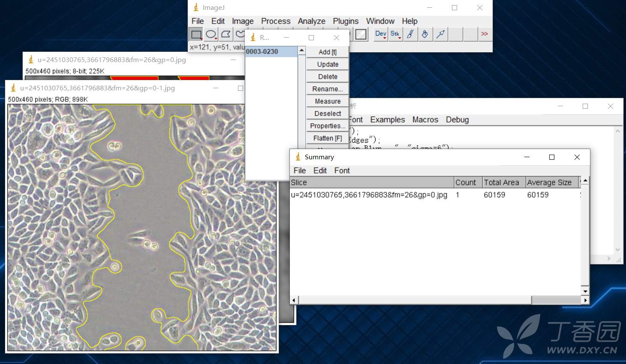
Task: Click the gp=0-1.jpg image window title bar
Action: 124,88
